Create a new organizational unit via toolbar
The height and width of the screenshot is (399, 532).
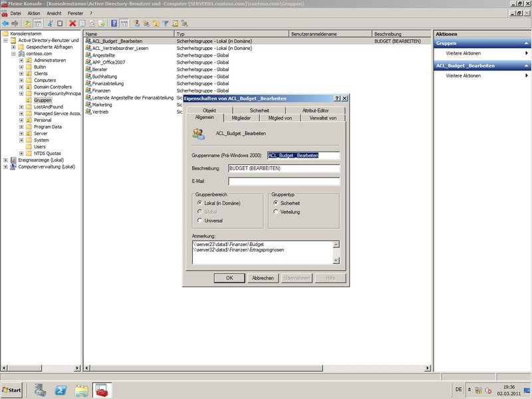pyautogui.click(x=156, y=23)
